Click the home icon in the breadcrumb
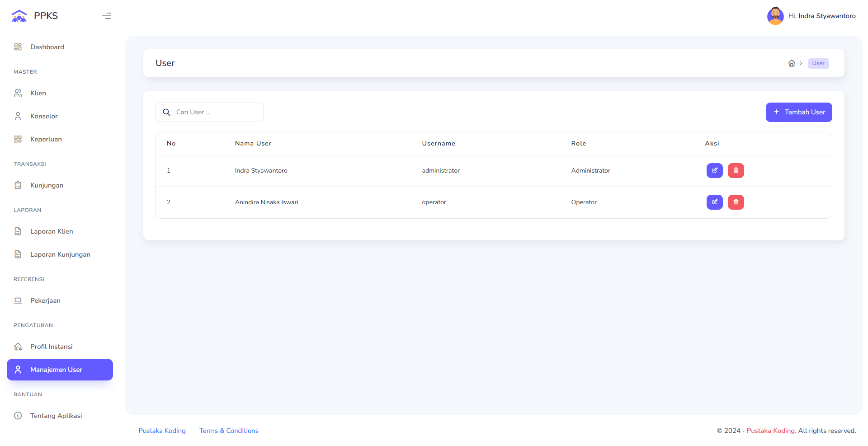This screenshot has width=868, height=446. pyautogui.click(x=792, y=63)
